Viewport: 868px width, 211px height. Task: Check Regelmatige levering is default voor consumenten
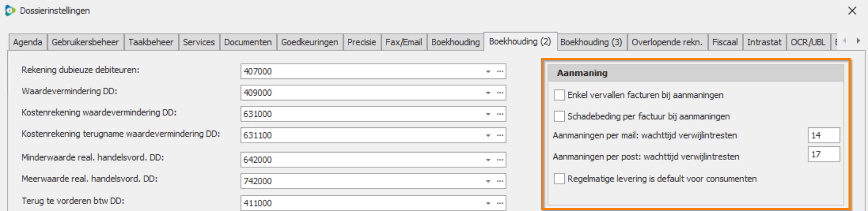click(x=560, y=179)
